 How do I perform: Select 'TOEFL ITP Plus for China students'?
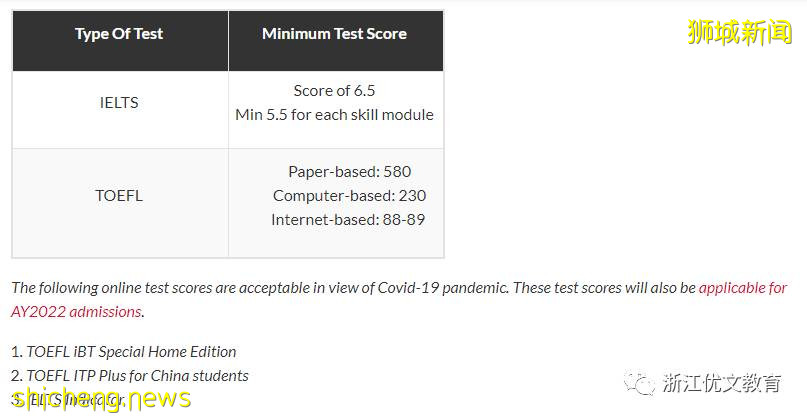[137, 376]
